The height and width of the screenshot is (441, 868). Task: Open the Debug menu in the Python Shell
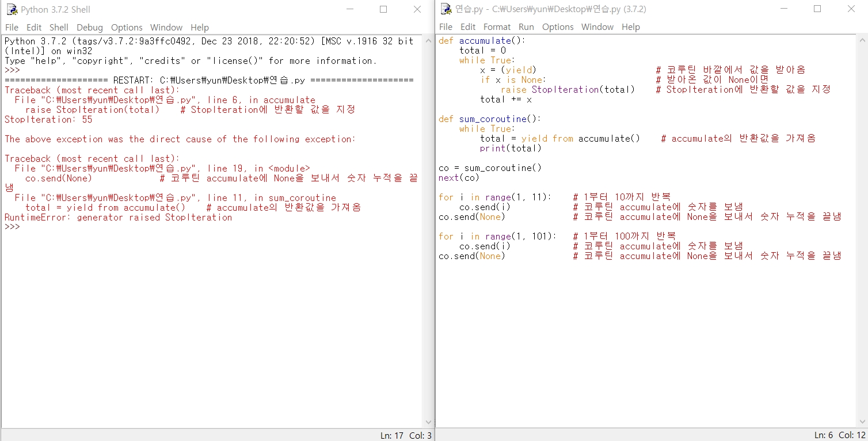click(x=90, y=27)
